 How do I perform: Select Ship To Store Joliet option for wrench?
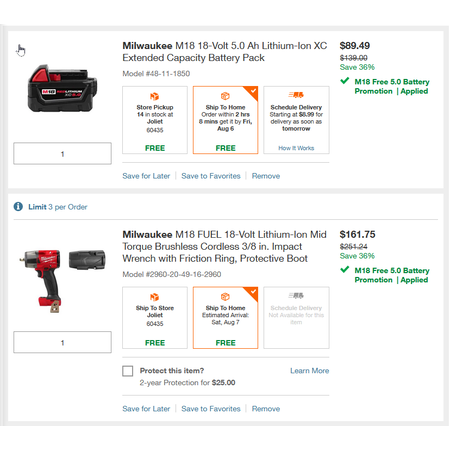point(155,318)
